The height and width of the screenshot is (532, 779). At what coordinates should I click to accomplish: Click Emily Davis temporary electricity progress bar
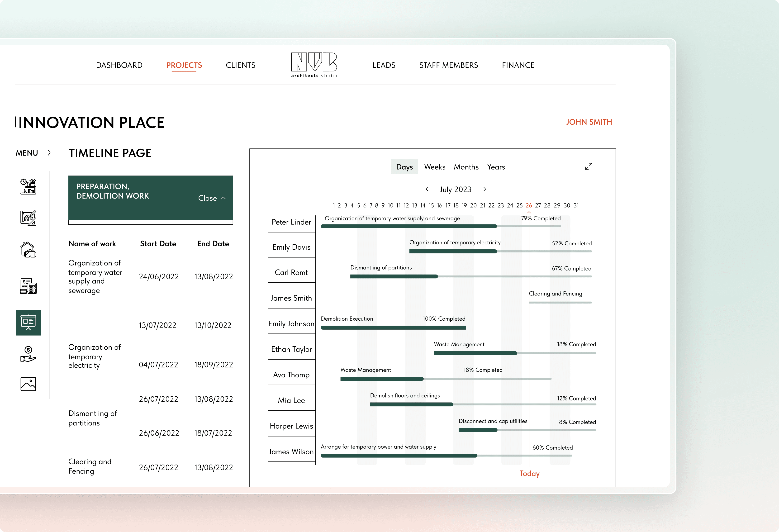click(x=500, y=252)
